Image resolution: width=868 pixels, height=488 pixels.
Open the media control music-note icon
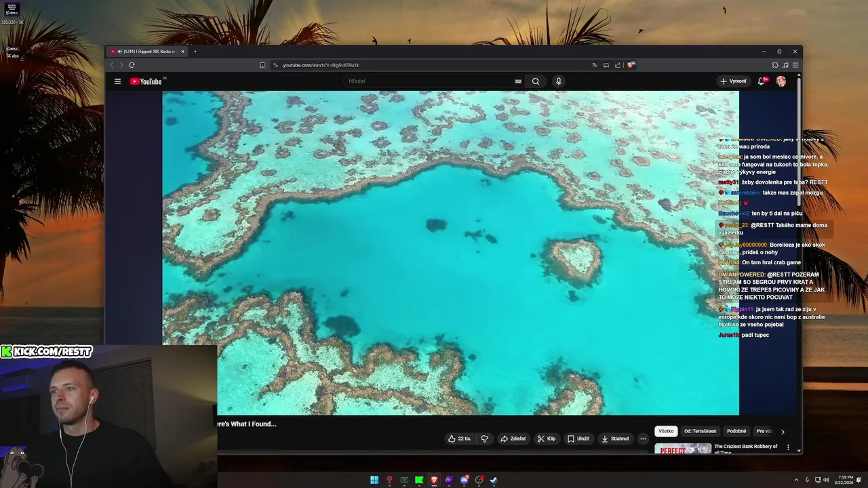[785, 65]
